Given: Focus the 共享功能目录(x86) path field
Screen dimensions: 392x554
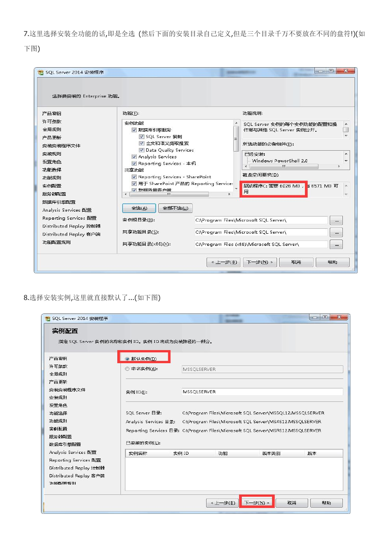Looking at the screenshot, I should (x=261, y=244).
